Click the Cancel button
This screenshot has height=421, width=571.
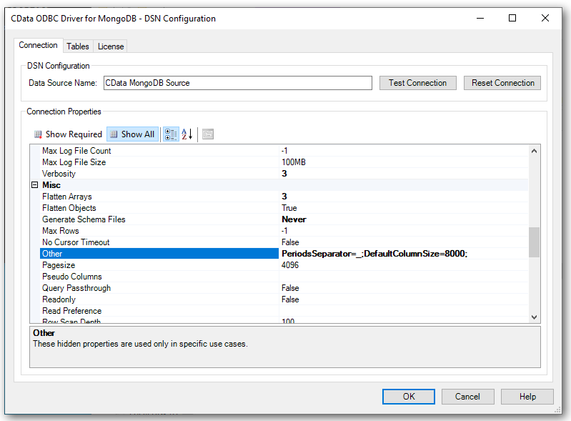468,397
